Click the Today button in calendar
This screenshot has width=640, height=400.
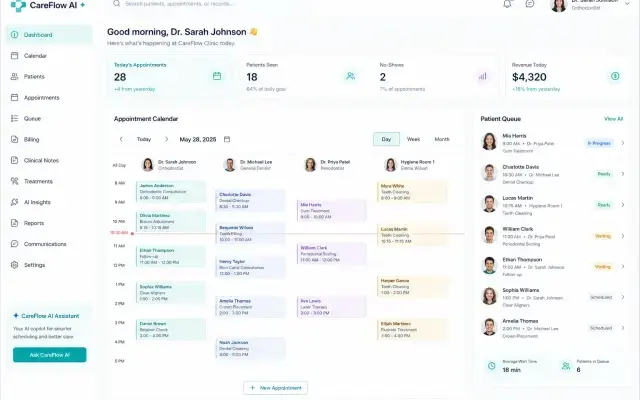click(x=144, y=139)
